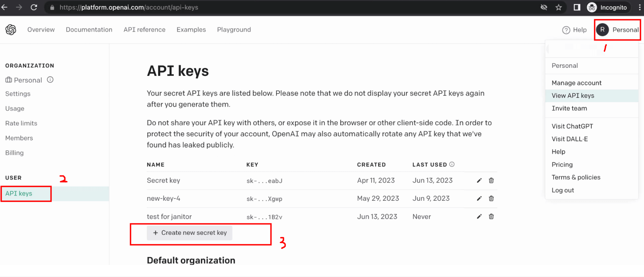Viewport: 644px width, 277px height.
Task: Open browser three-dot menu
Action: [640, 7]
